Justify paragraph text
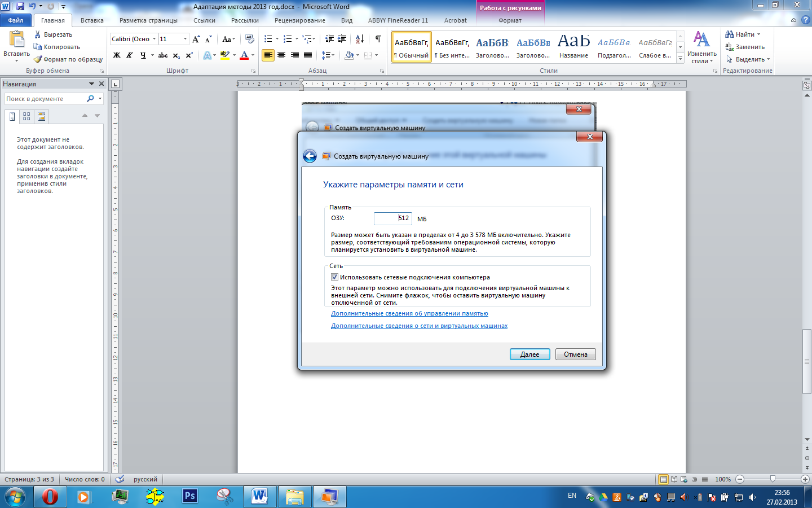 (308, 55)
